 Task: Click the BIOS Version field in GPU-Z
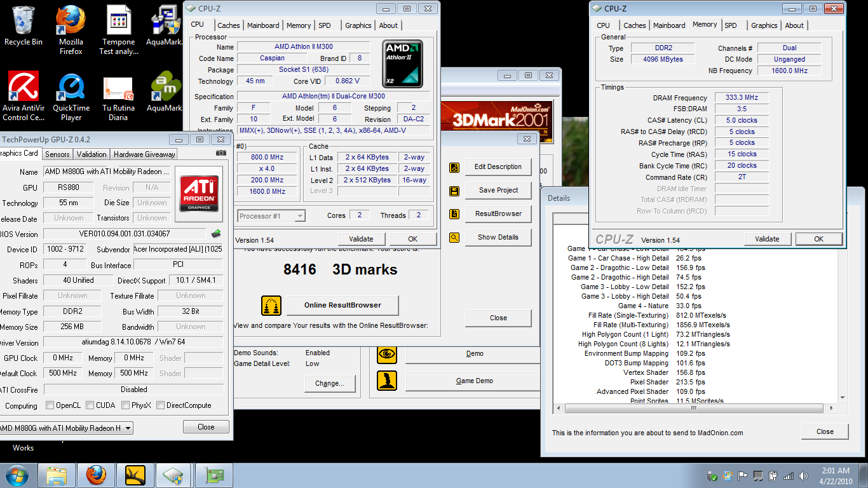click(126, 234)
